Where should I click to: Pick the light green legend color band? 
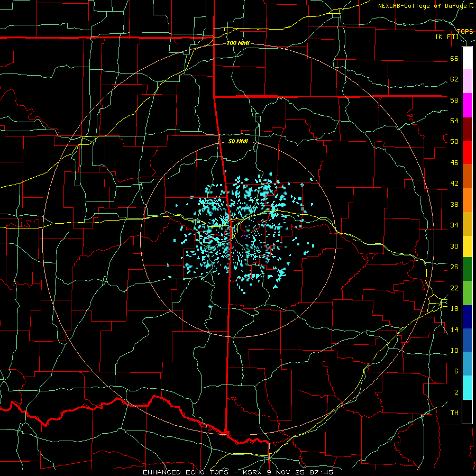click(467, 293)
